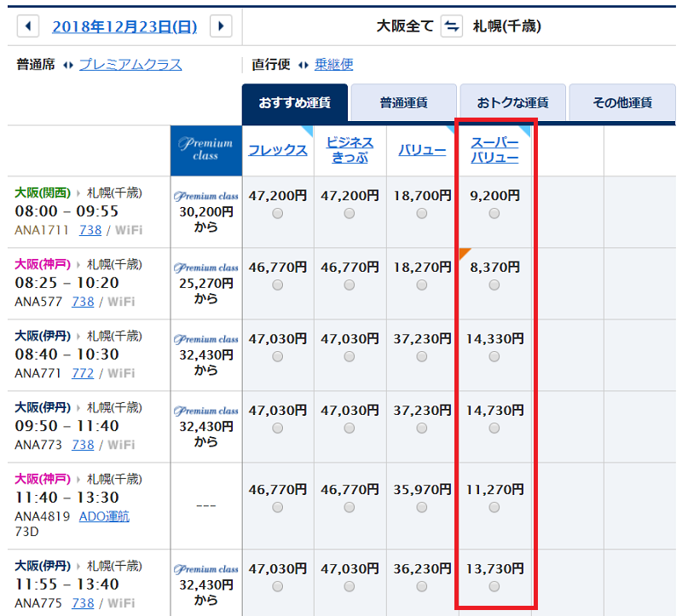682x616 pixels.
Task: Click Premium class 32,430円から for ANA773
Action: [206, 427]
